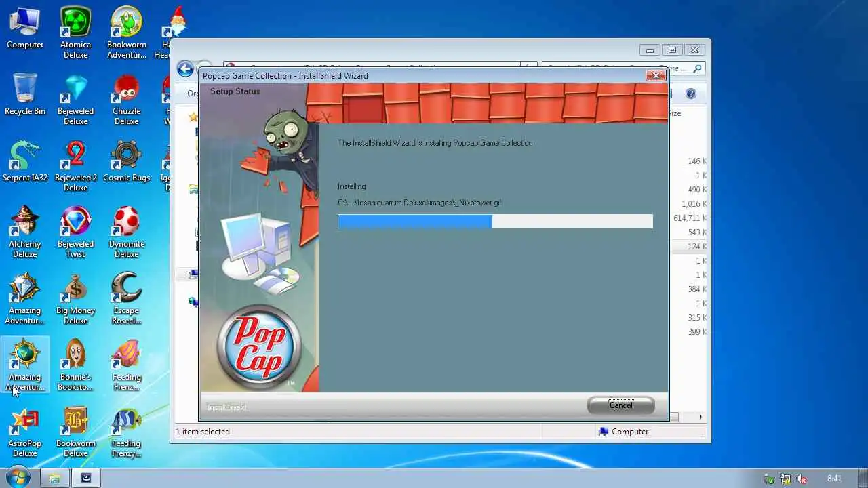Image resolution: width=868 pixels, height=488 pixels.
Task: Minimize the Explorer window behind the installer
Action: 650,49
